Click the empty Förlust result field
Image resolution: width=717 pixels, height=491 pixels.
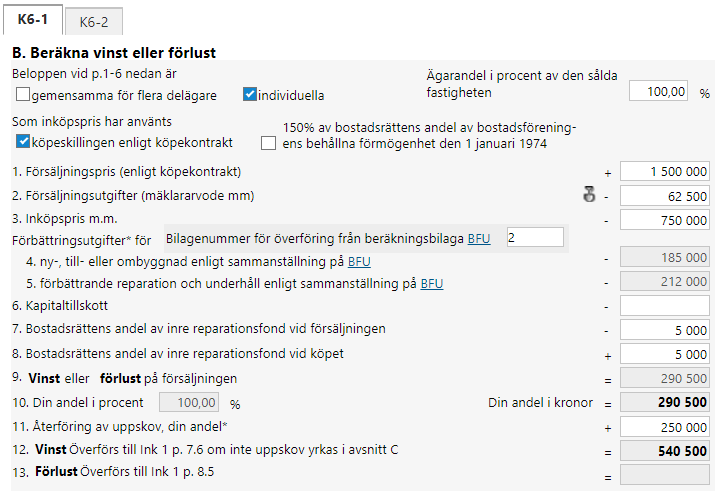(665, 475)
